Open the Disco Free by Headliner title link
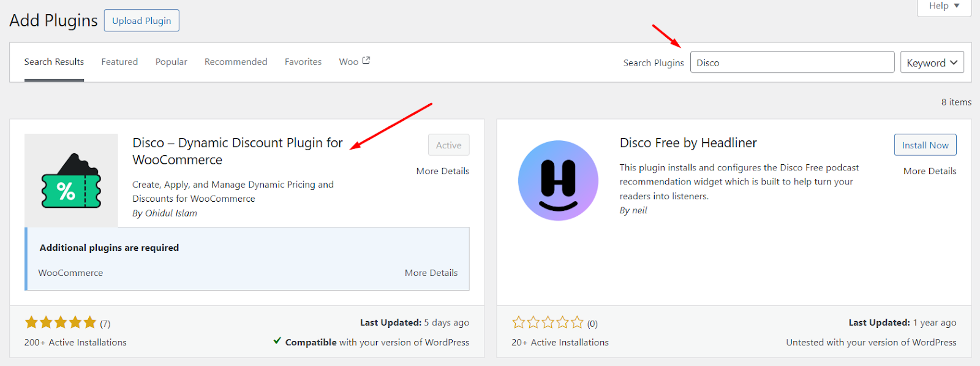Screen dimensions: 980x366 click(688, 143)
